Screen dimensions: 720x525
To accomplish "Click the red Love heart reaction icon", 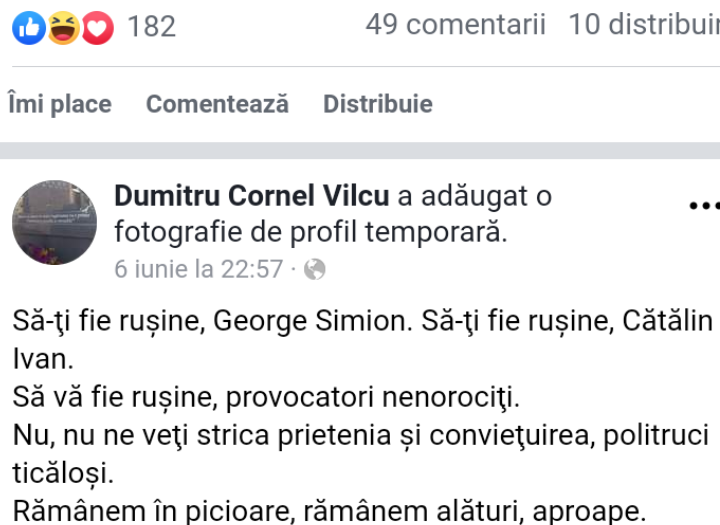I will [x=96, y=27].
